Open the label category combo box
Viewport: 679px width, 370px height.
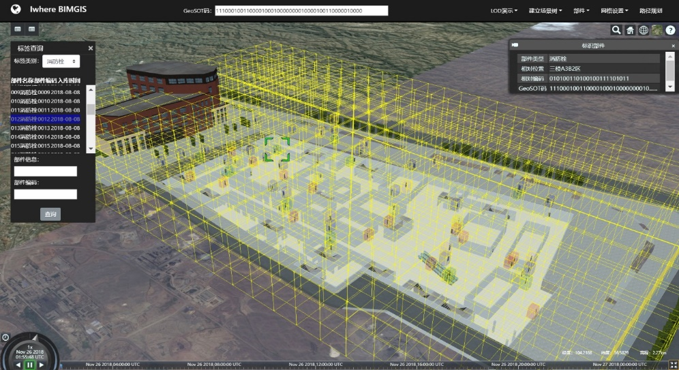pos(61,62)
